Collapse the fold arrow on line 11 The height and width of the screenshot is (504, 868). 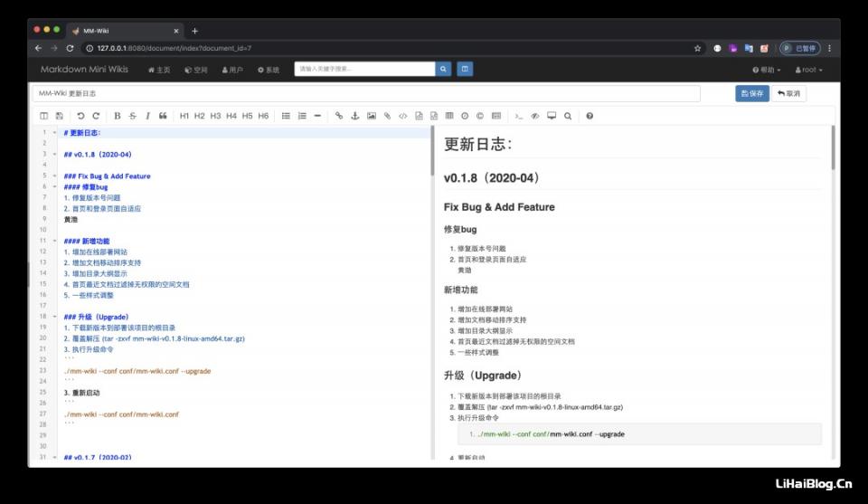click(x=54, y=241)
